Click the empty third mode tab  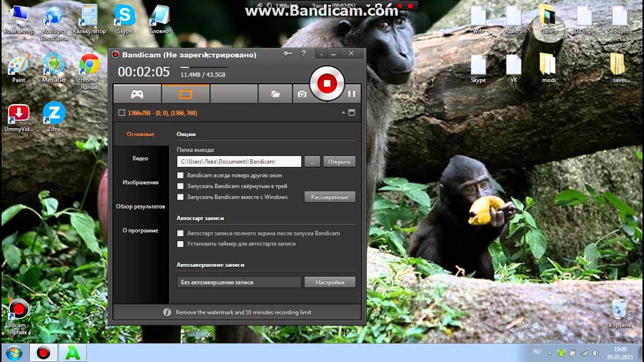pyautogui.click(x=234, y=94)
